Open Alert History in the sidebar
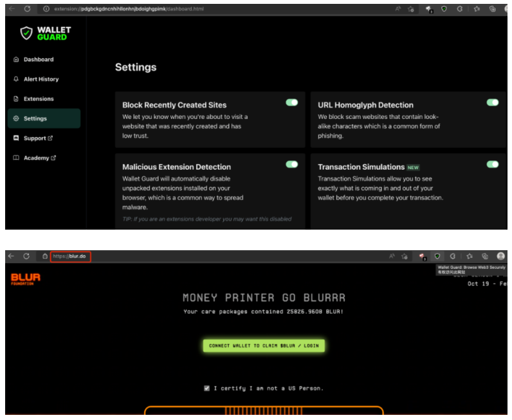This screenshot has height=420, width=512. tap(41, 79)
